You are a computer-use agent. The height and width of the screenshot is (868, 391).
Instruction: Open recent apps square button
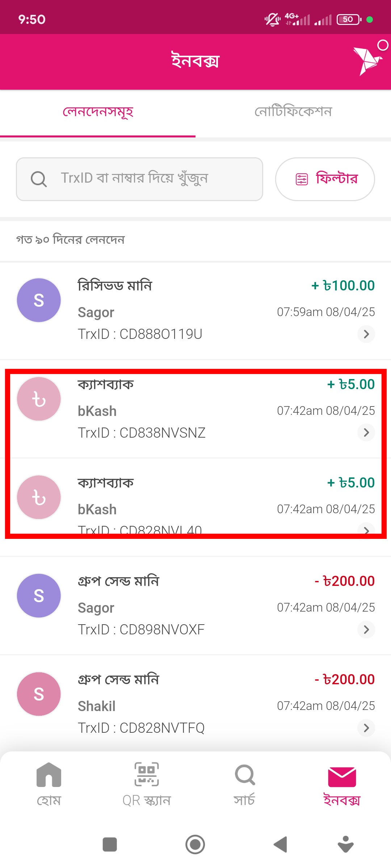tap(110, 844)
